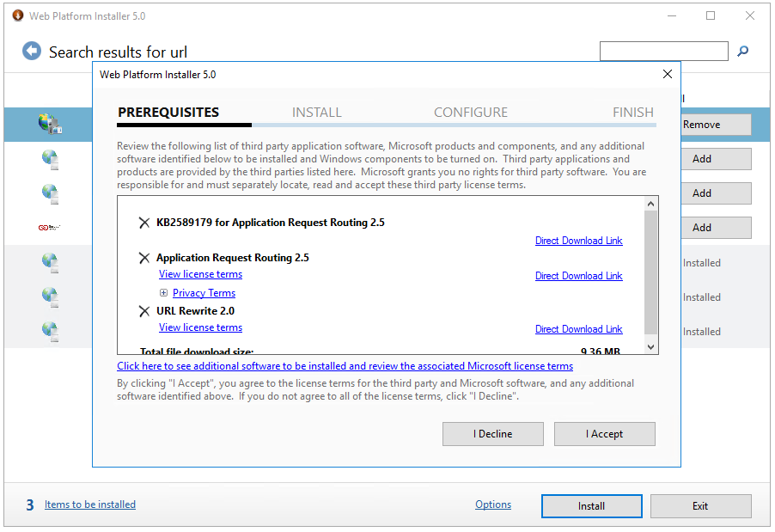Open Direct Download Link for URL Rewrite 2.0
This screenshot has height=532, width=775.
coord(578,329)
